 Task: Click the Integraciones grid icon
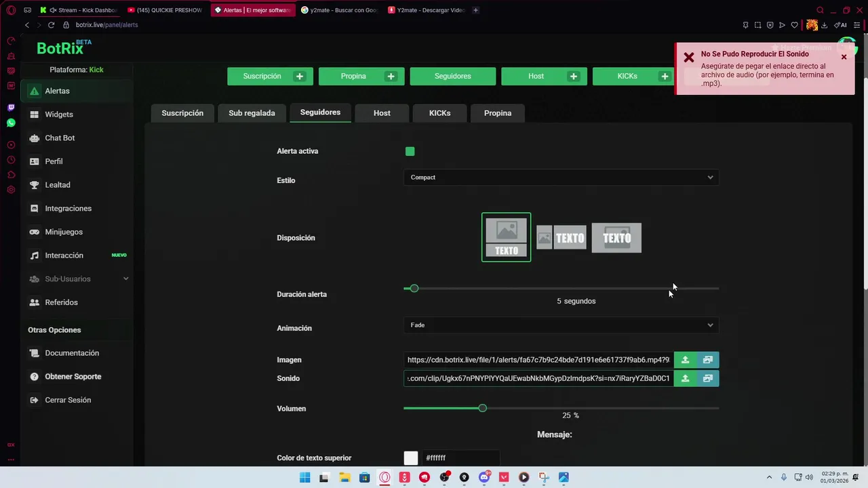(34, 208)
